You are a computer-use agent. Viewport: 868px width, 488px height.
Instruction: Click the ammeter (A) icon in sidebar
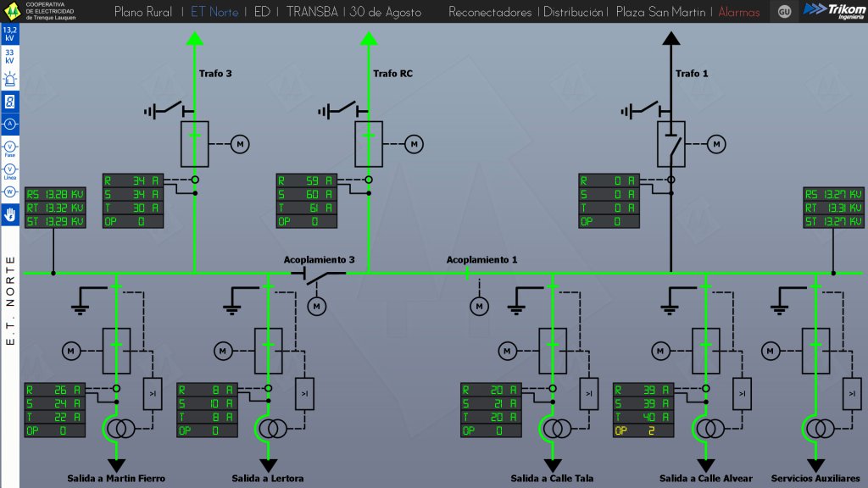tap(9, 124)
